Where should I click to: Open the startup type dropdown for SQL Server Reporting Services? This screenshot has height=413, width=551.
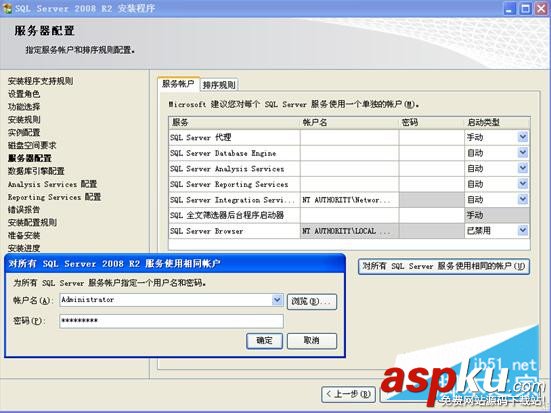coord(523,183)
